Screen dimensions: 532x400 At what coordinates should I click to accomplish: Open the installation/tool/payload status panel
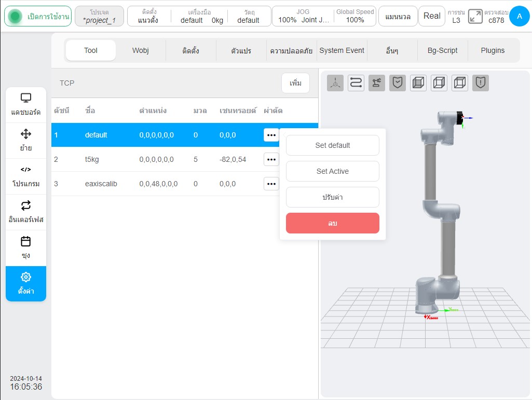click(199, 16)
